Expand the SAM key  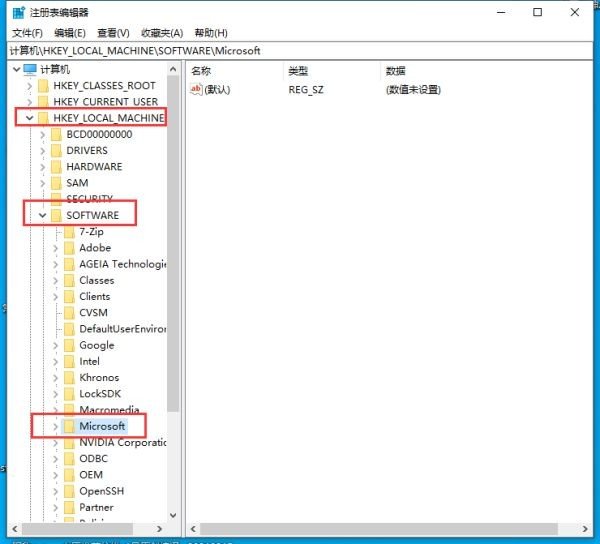pos(42,183)
